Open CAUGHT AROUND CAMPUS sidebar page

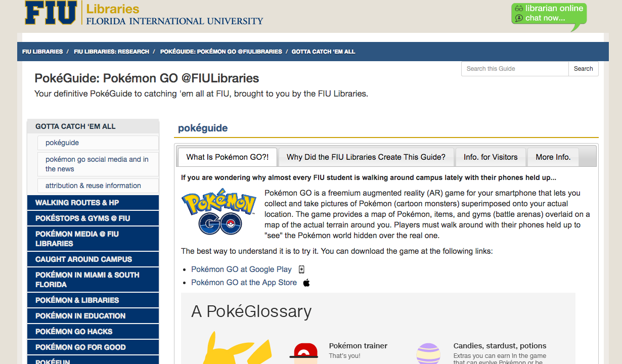93,259
